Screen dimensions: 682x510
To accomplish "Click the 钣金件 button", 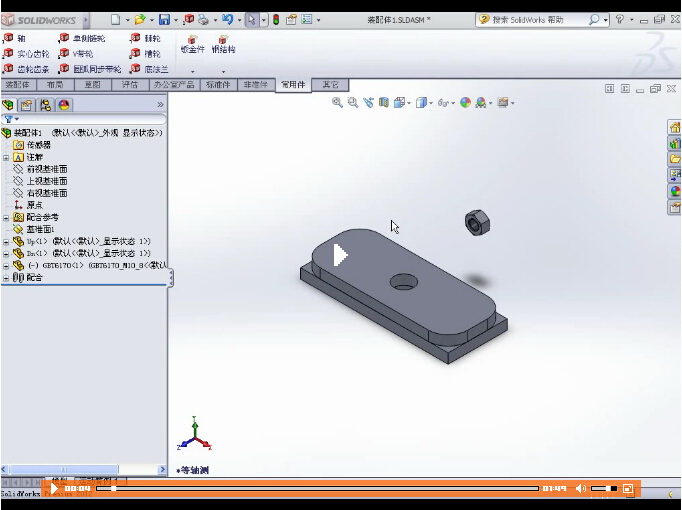I will (x=192, y=45).
